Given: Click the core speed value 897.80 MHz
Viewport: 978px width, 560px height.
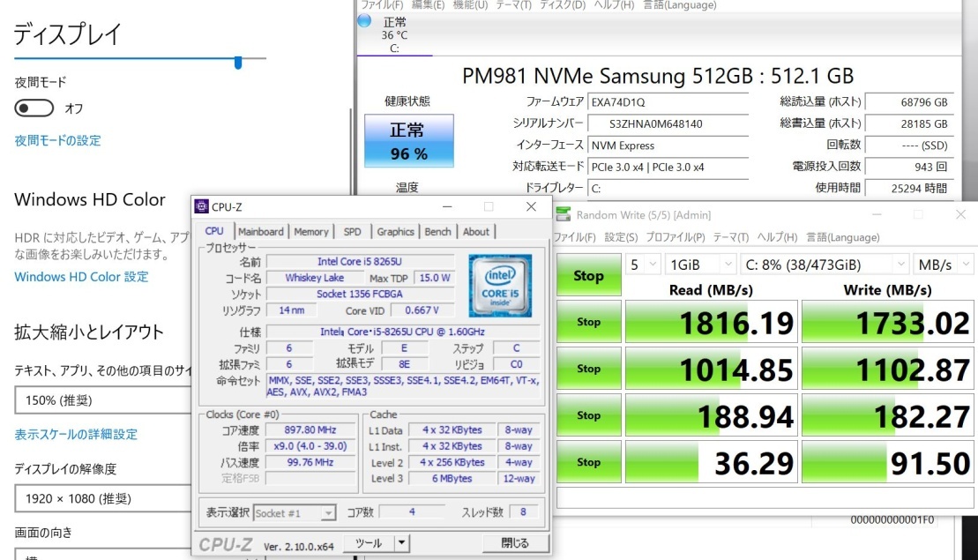Looking at the screenshot, I should pos(310,430).
